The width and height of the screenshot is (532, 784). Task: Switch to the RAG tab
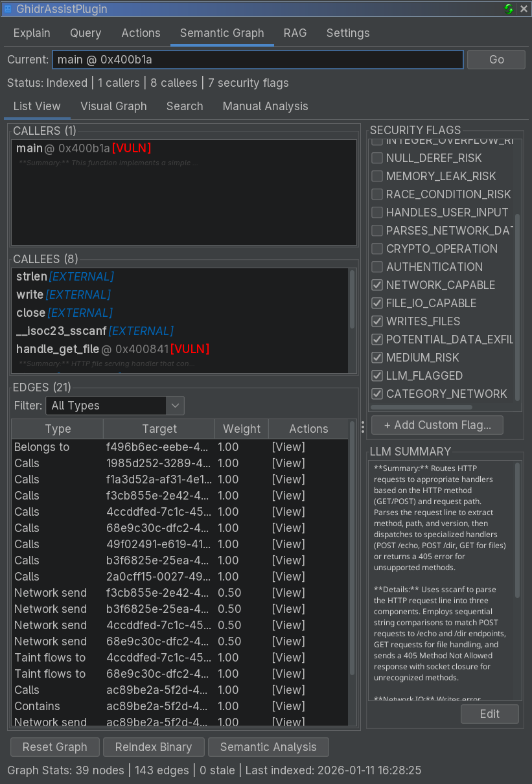(x=295, y=32)
